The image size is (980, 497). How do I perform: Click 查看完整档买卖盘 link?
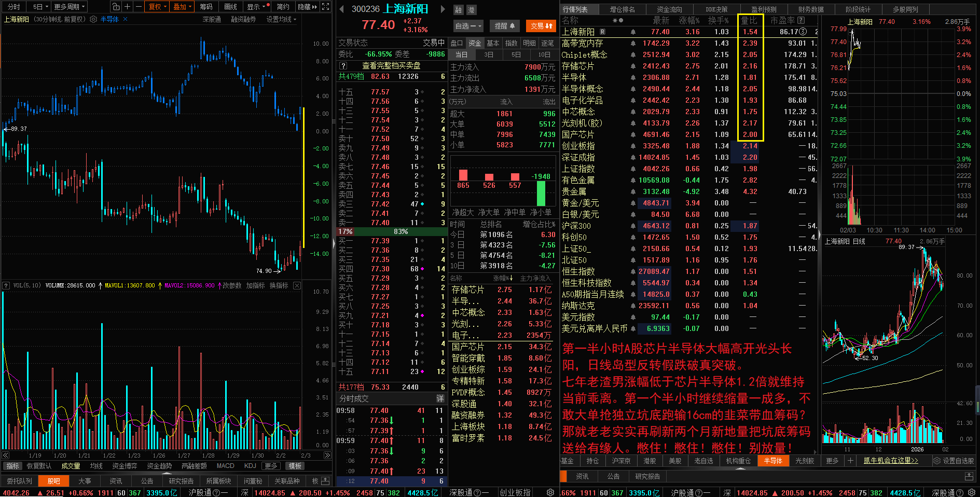(x=391, y=66)
